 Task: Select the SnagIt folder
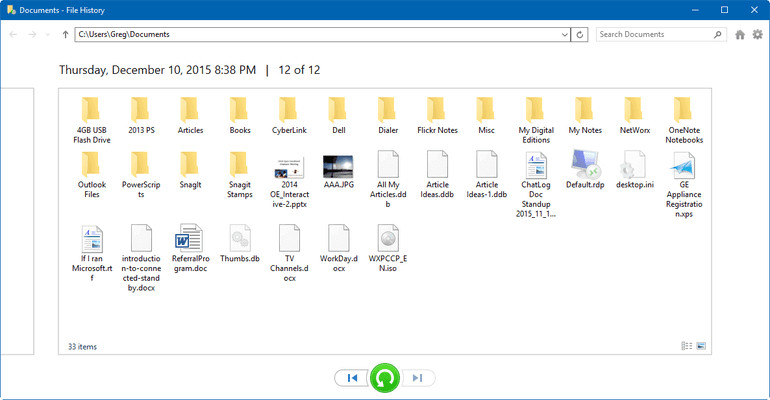191,170
